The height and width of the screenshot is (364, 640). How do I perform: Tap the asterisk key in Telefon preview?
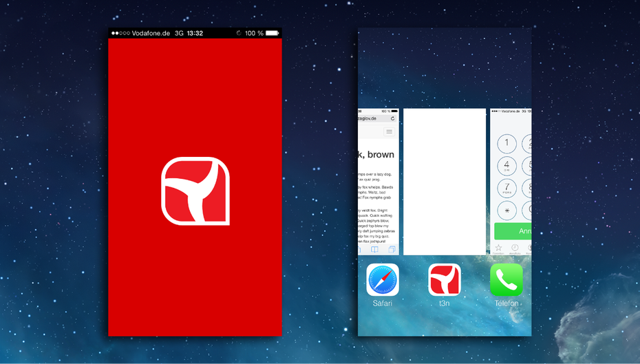507,211
